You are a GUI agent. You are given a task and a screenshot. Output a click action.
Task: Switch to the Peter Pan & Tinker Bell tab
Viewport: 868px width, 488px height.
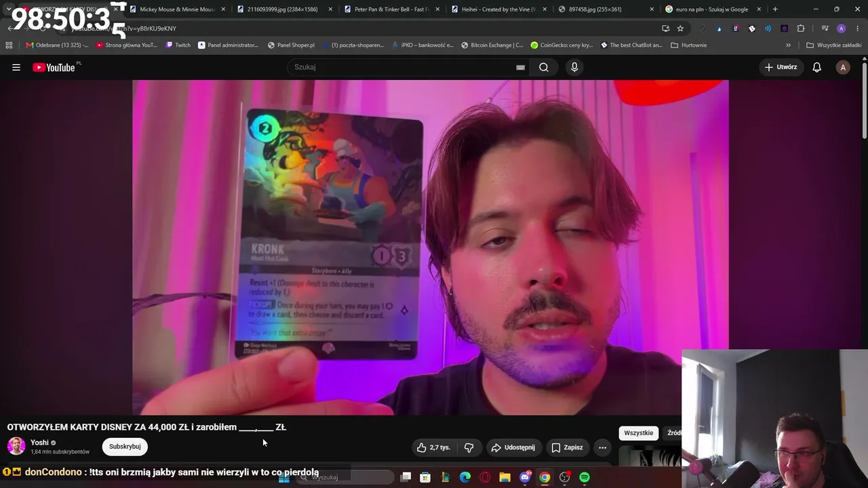click(390, 9)
